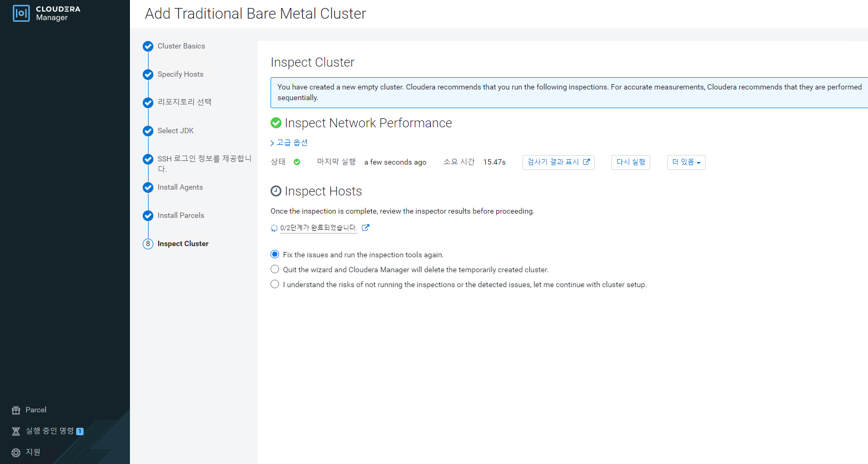Open Parcel in the sidebar
The image size is (868, 464).
[x=36, y=410]
